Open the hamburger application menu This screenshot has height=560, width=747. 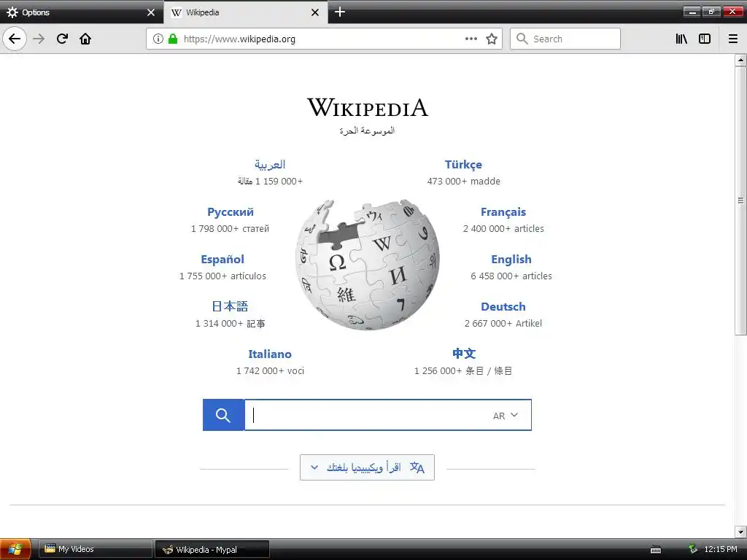[733, 39]
